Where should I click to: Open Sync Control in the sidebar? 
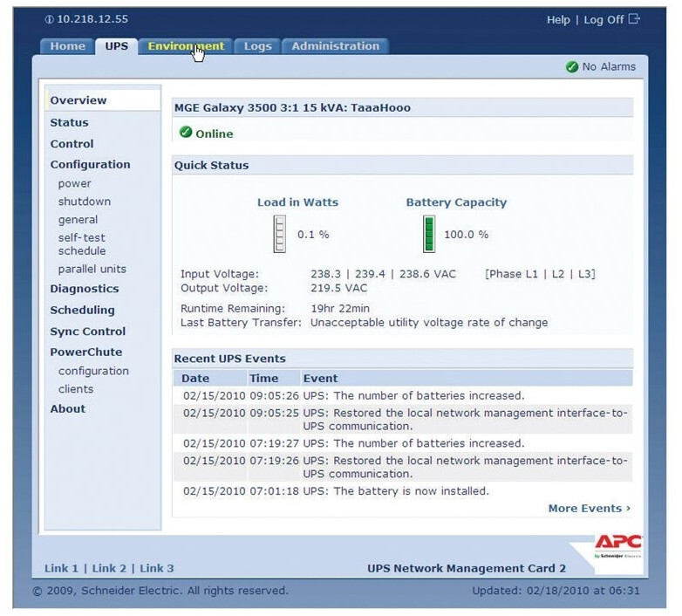click(87, 332)
